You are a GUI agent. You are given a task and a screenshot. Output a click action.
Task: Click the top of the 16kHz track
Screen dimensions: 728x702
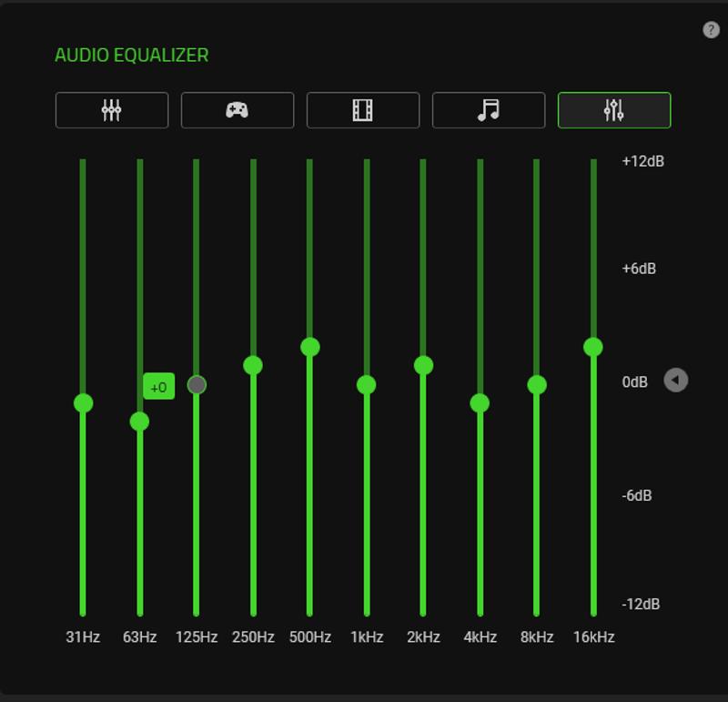(x=593, y=164)
